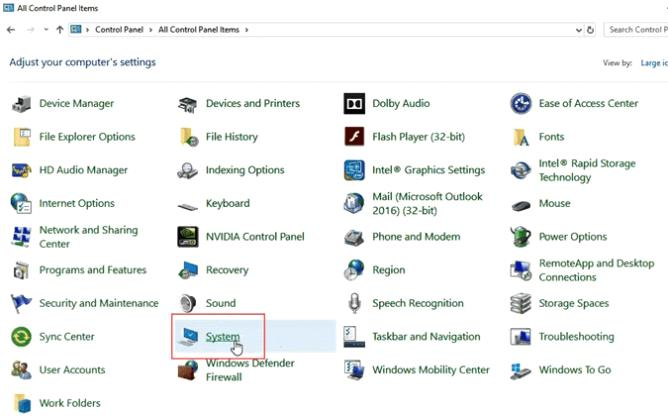Open the Speech Recognition microphone icon
This screenshot has height=417, width=668.
[x=354, y=303]
